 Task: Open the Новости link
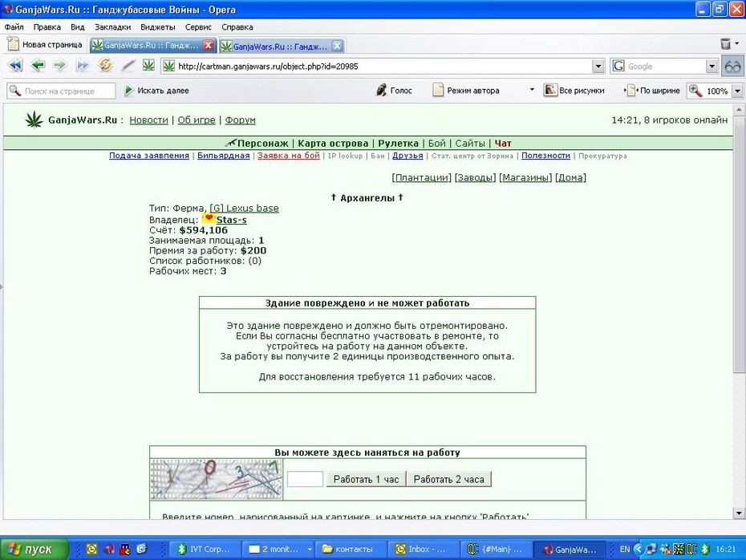point(148,120)
